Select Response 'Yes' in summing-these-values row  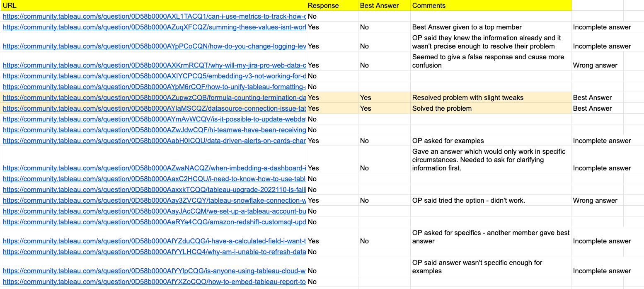[x=332, y=27]
